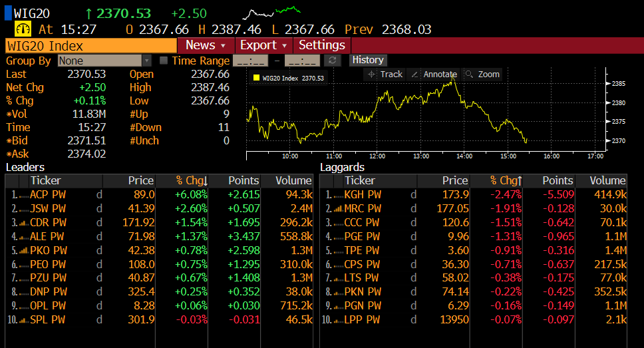This screenshot has width=644, height=348.
Task: Click volume bars icon beside PKO PW
Action: coord(23,251)
